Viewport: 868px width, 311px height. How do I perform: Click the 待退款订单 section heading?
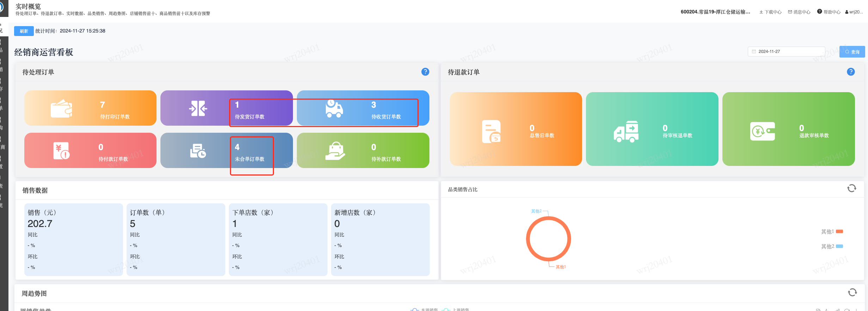pyautogui.click(x=464, y=72)
